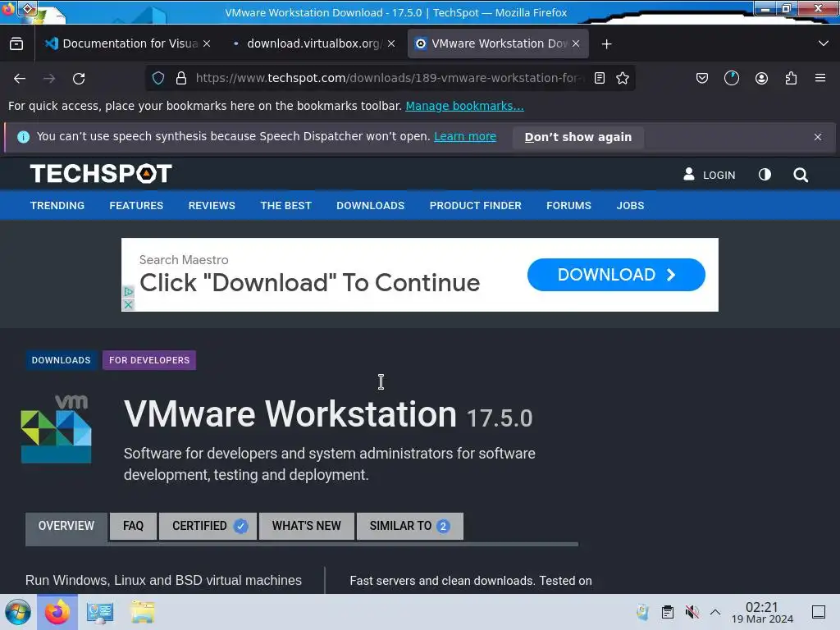Screen dimensions: 840x630
Task: Open THE BEST menu item
Action: click(285, 206)
